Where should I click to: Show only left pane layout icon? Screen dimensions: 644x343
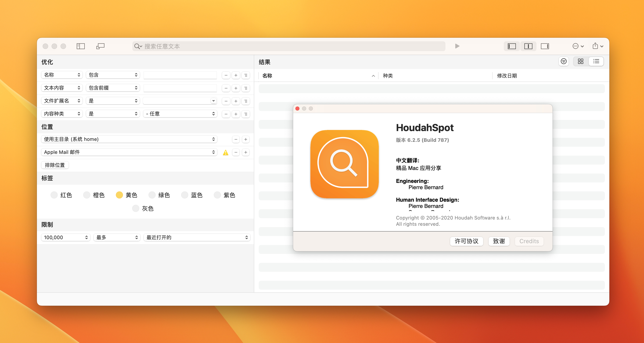pos(511,46)
